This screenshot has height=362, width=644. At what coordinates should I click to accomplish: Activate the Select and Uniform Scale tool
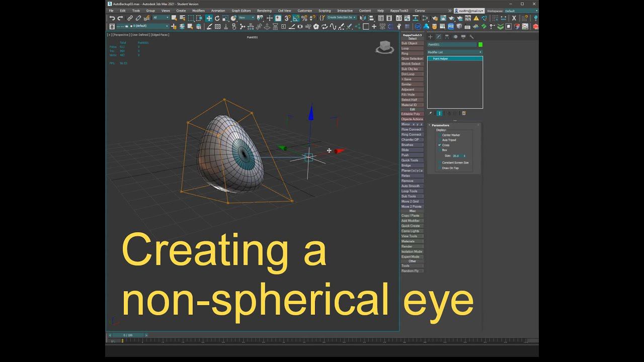coord(225,18)
